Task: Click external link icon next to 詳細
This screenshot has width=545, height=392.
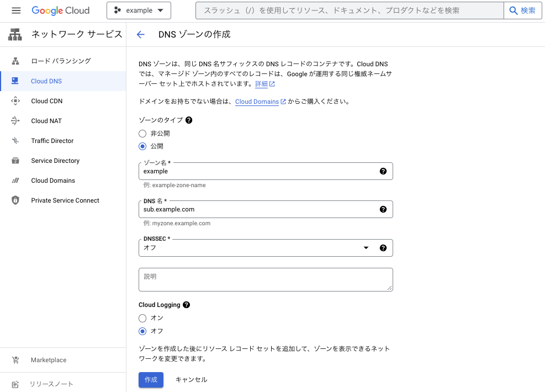Action: coord(272,84)
